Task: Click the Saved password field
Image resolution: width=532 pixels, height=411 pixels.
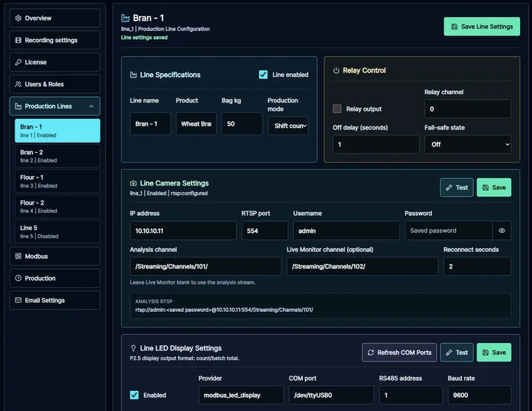Action: (449, 231)
